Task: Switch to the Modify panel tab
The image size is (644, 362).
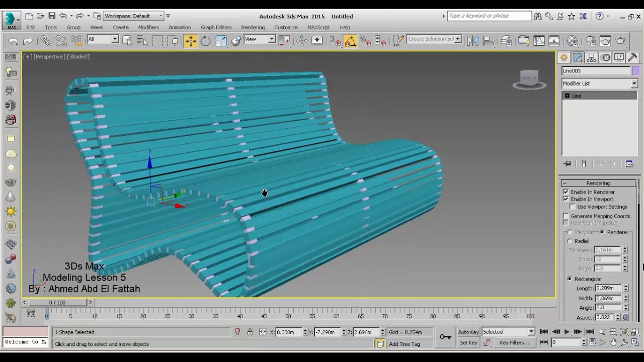Action: 578,57
